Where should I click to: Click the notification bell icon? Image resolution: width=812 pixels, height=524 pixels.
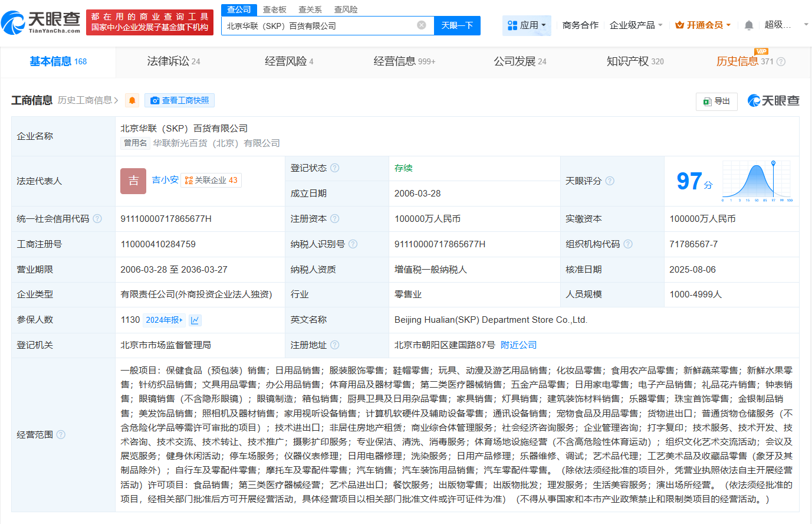(x=748, y=25)
